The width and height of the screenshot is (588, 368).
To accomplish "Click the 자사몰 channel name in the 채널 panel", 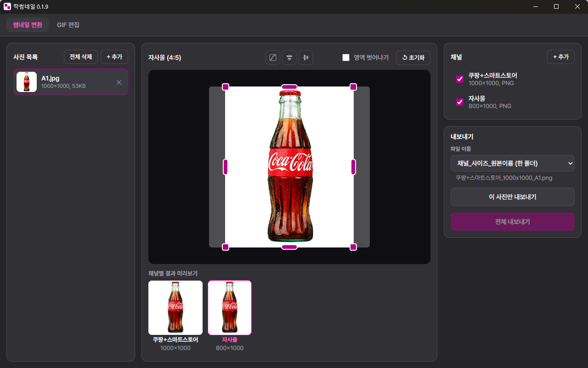I will [477, 98].
